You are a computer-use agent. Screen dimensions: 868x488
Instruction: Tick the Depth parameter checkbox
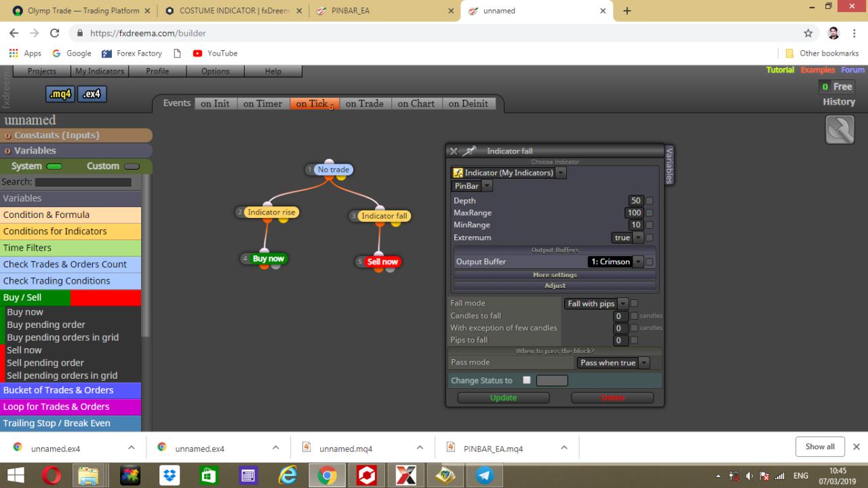tap(649, 201)
